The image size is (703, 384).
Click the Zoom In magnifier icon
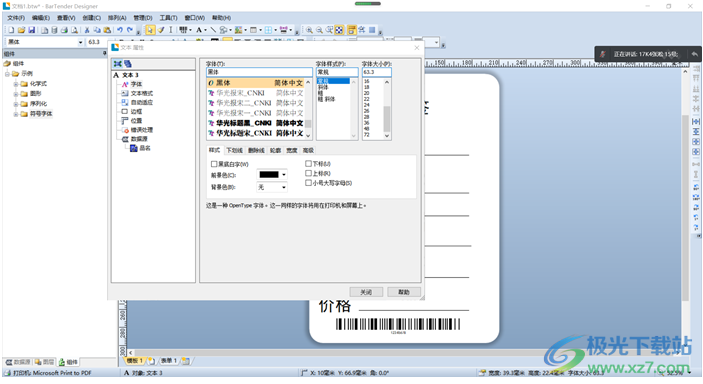pyautogui.click(x=309, y=30)
